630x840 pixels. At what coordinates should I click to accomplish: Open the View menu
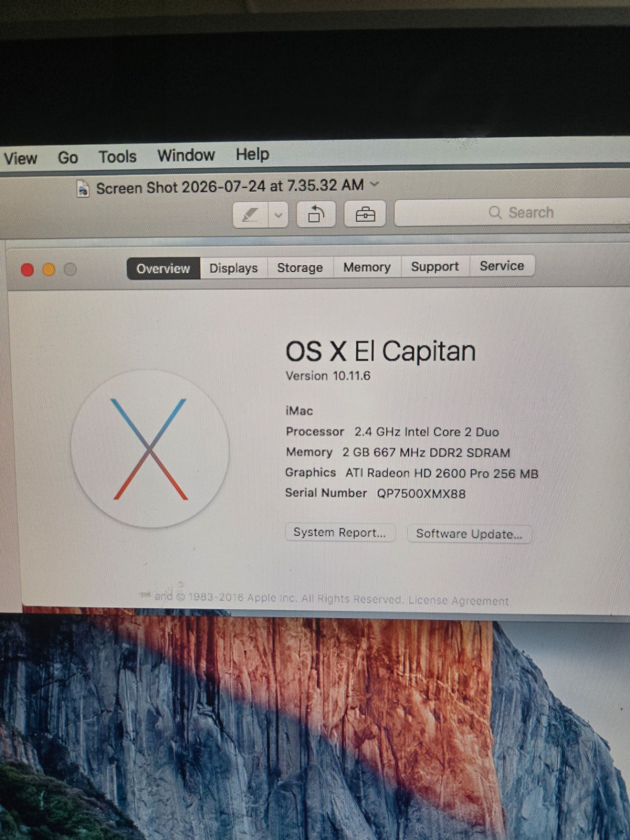[20, 158]
